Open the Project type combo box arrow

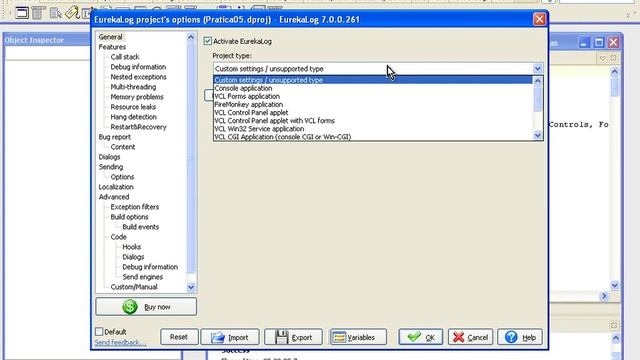(x=537, y=69)
